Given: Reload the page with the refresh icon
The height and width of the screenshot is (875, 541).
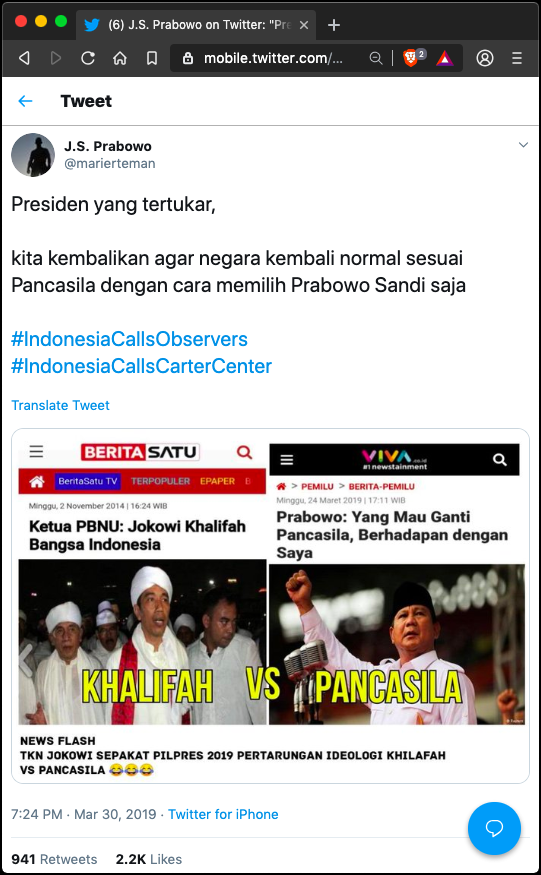Looking at the screenshot, I should [88, 58].
